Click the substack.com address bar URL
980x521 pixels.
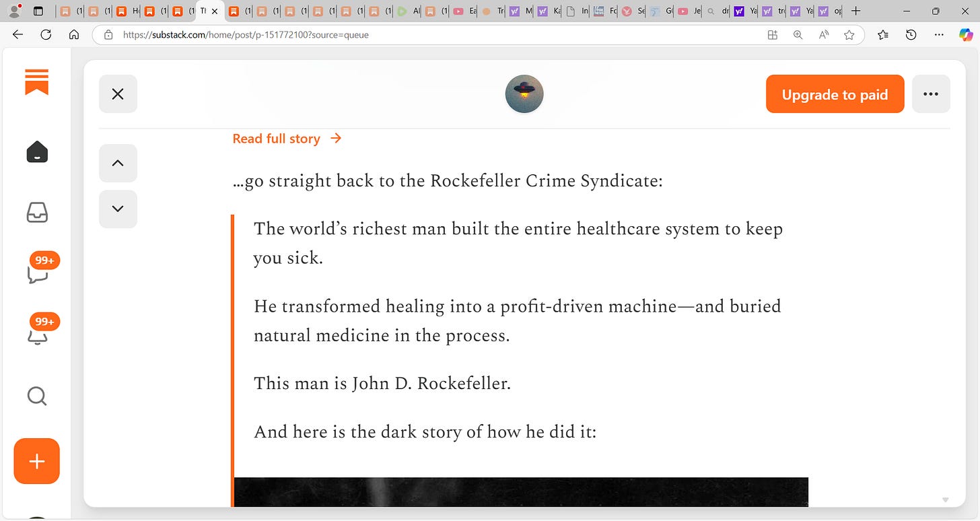coord(246,35)
